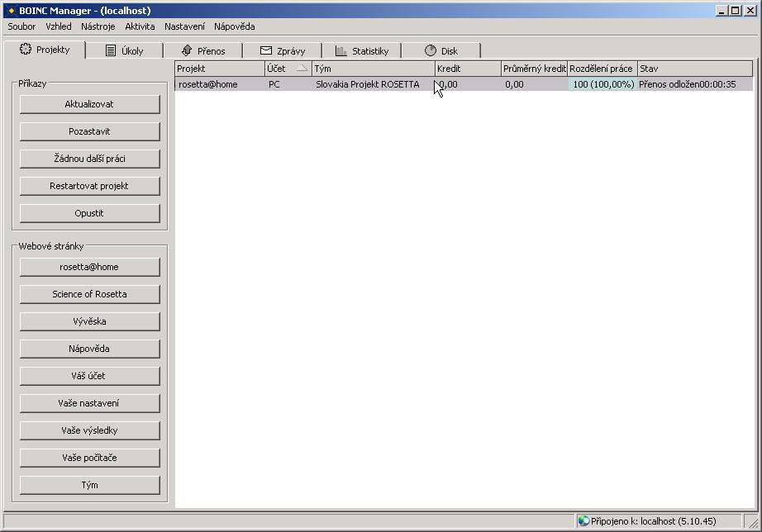Sort by the Rozdělení práce column header
The width and height of the screenshot is (762, 532).
click(602, 69)
